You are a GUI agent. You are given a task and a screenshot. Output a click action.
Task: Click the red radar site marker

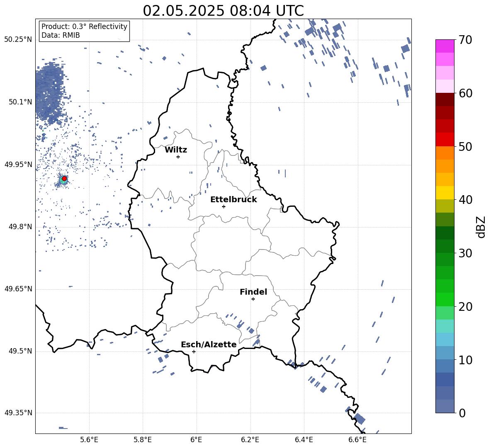tap(64, 178)
